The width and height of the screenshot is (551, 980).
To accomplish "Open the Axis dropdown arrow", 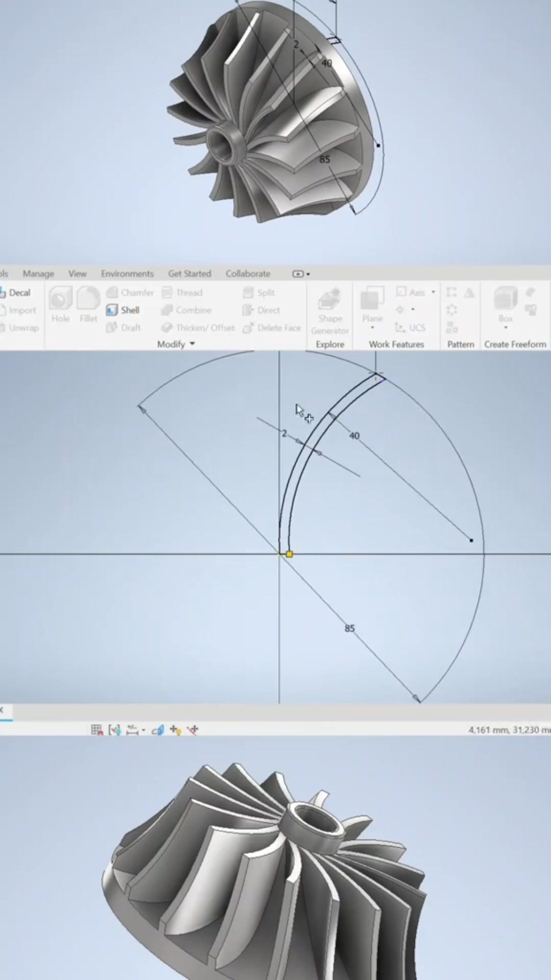I will click(433, 292).
